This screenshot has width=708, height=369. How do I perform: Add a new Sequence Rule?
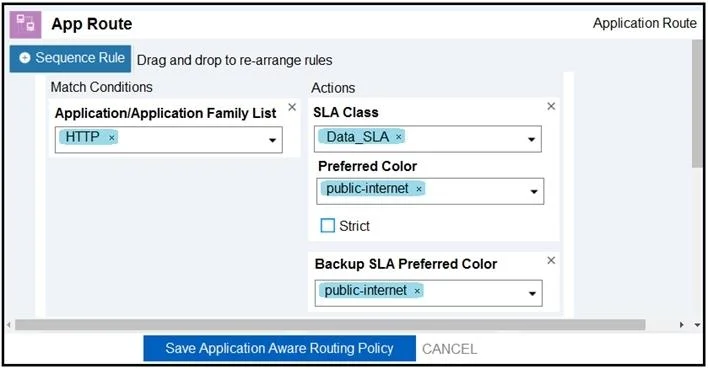click(70, 58)
